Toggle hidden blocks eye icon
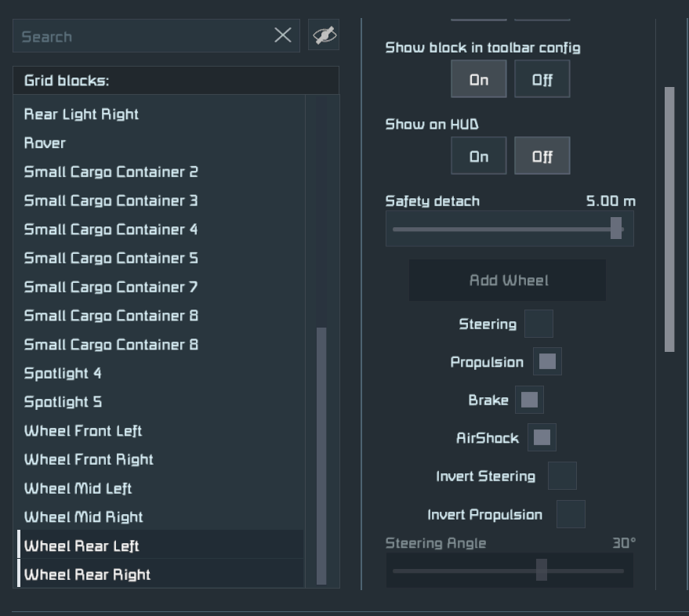 [324, 35]
